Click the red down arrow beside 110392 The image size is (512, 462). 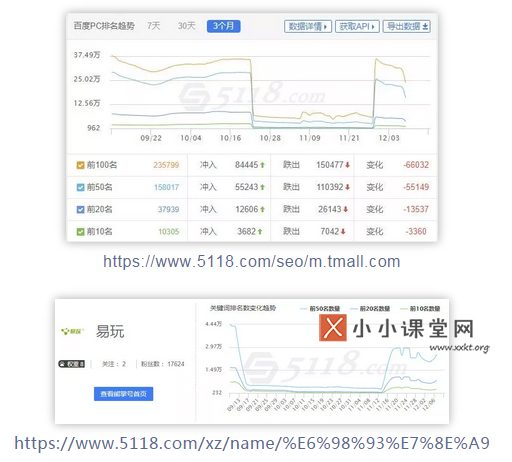347,187
